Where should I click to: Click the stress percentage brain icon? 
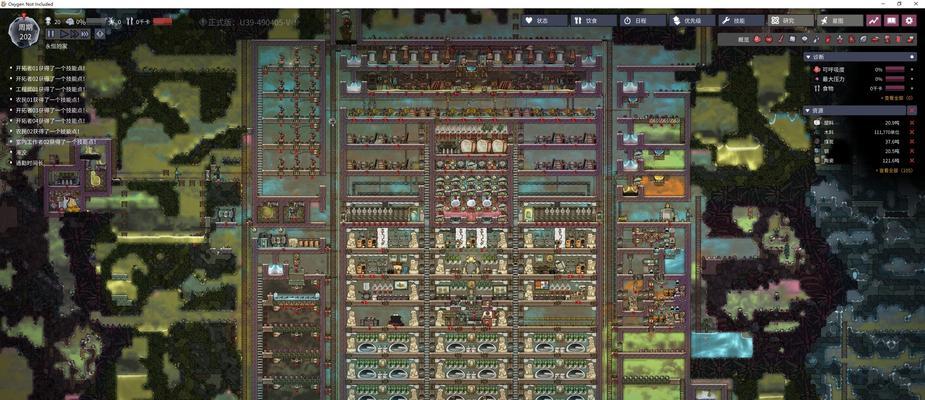pos(69,21)
